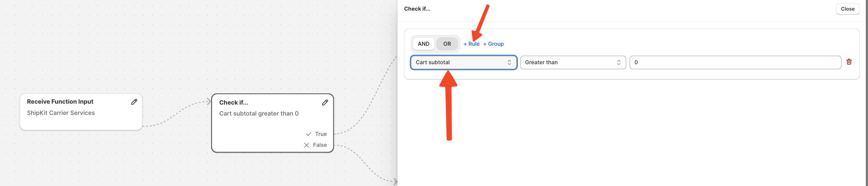Click the True checkmark output icon
This screenshot has width=868, height=186.
pos(309,134)
